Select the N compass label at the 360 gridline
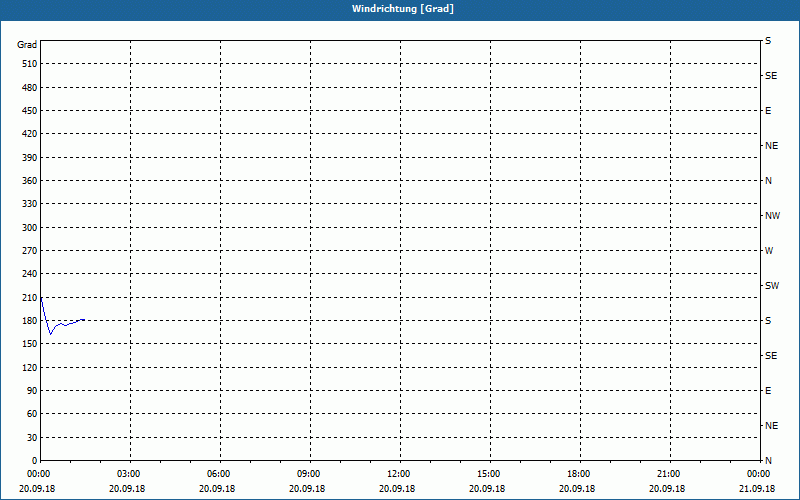 click(x=769, y=181)
